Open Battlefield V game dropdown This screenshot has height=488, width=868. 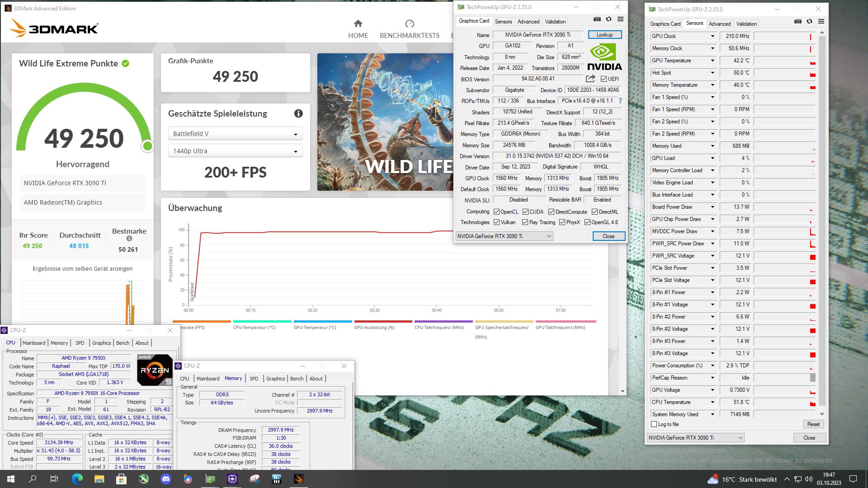235,134
